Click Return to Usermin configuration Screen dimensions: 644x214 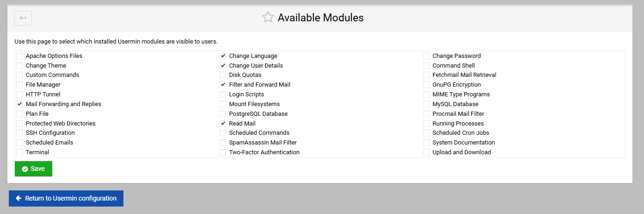[66, 198]
